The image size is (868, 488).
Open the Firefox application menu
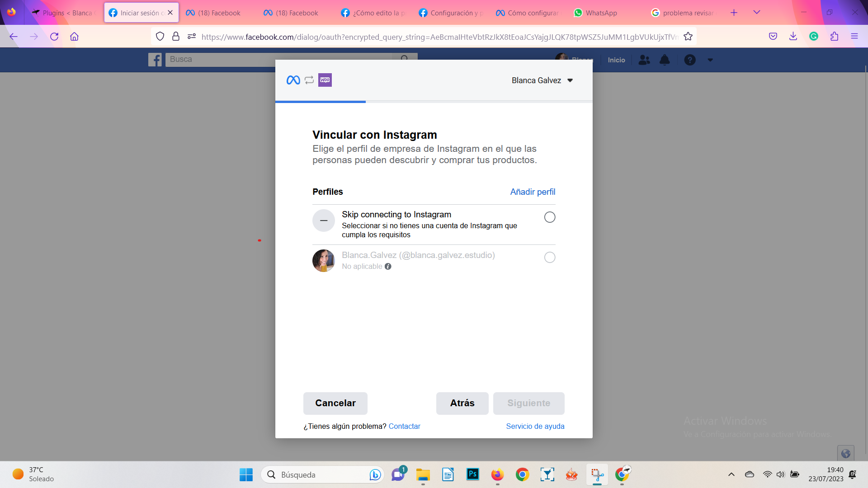click(x=854, y=37)
